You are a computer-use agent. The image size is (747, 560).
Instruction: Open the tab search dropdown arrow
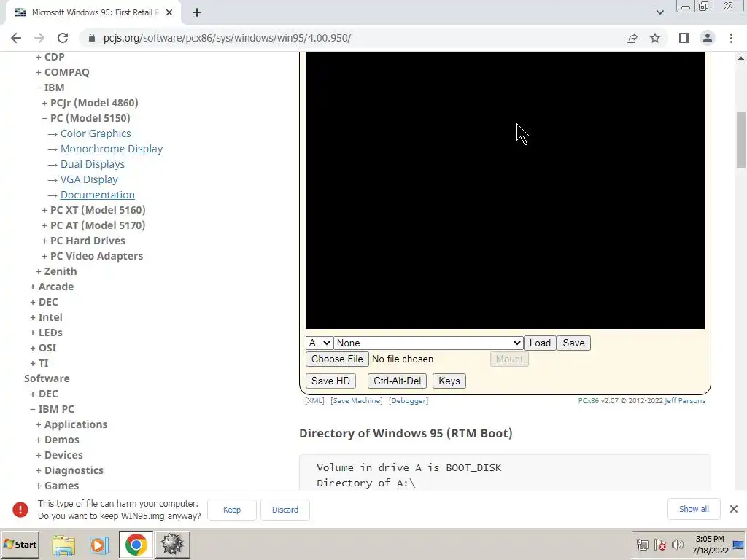pos(659,12)
